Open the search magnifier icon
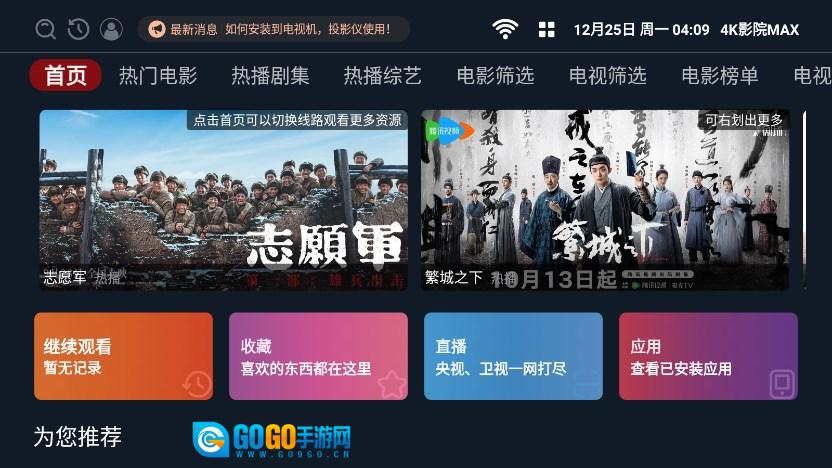 point(46,29)
